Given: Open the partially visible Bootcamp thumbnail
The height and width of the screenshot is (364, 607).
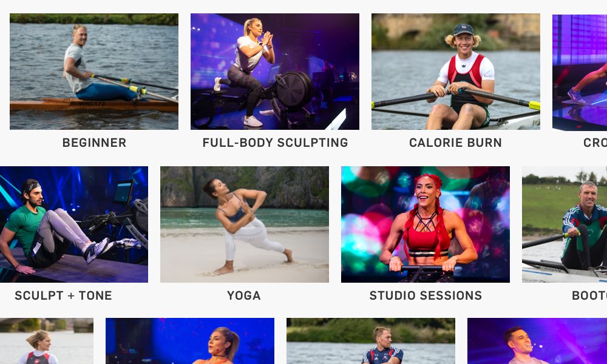Looking at the screenshot, I should click(x=565, y=224).
